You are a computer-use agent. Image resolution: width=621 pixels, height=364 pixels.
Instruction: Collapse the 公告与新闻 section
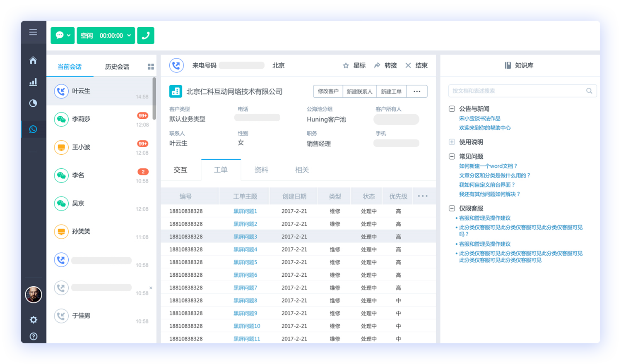(x=452, y=109)
